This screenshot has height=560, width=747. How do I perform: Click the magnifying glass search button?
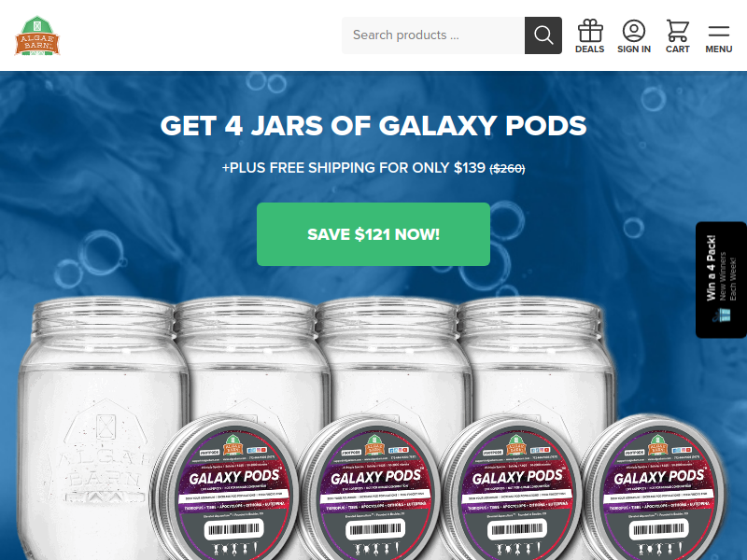click(x=543, y=35)
